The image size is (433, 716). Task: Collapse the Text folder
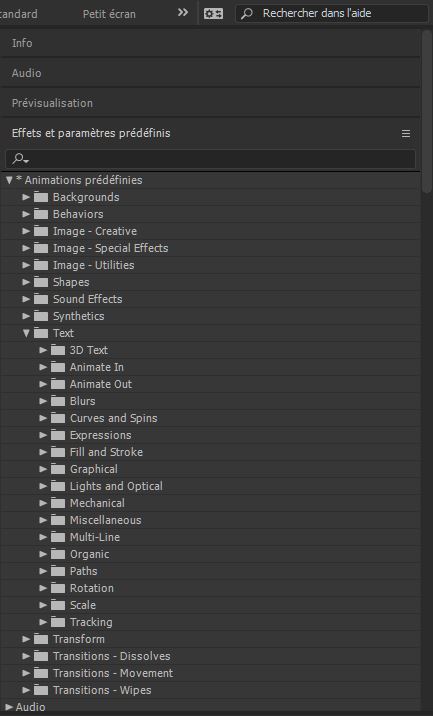click(26, 333)
